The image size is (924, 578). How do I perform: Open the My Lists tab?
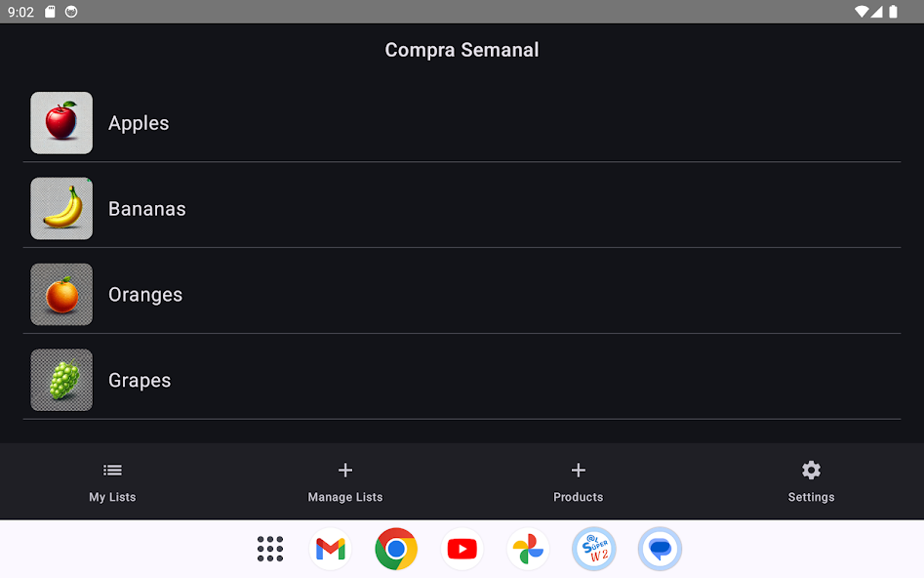click(x=112, y=482)
